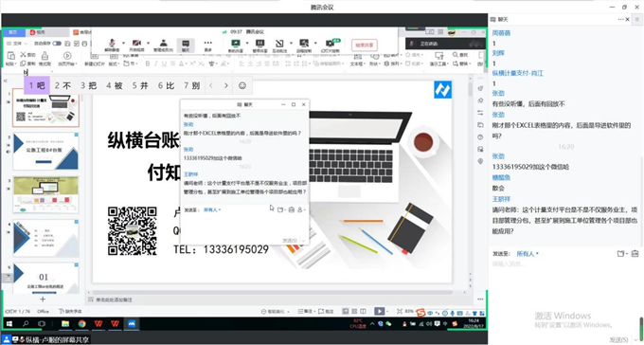Open the remote control icon

click(304, 44)
